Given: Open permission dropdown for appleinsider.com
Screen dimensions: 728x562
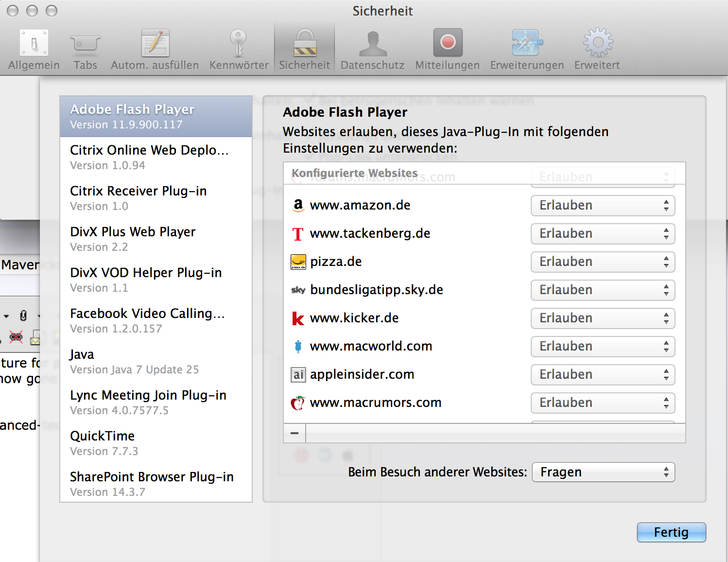Looking at the screenshot, I should (x=603, y=375).
